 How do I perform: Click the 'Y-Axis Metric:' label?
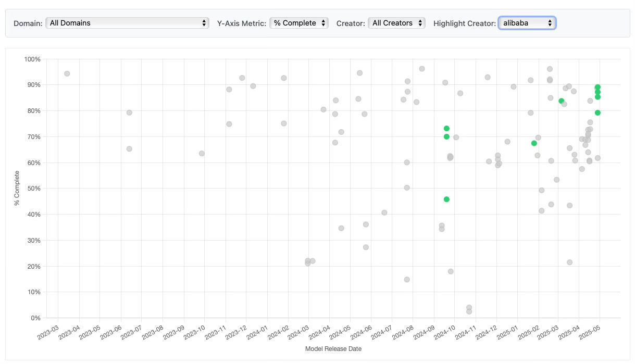[242, 23]
